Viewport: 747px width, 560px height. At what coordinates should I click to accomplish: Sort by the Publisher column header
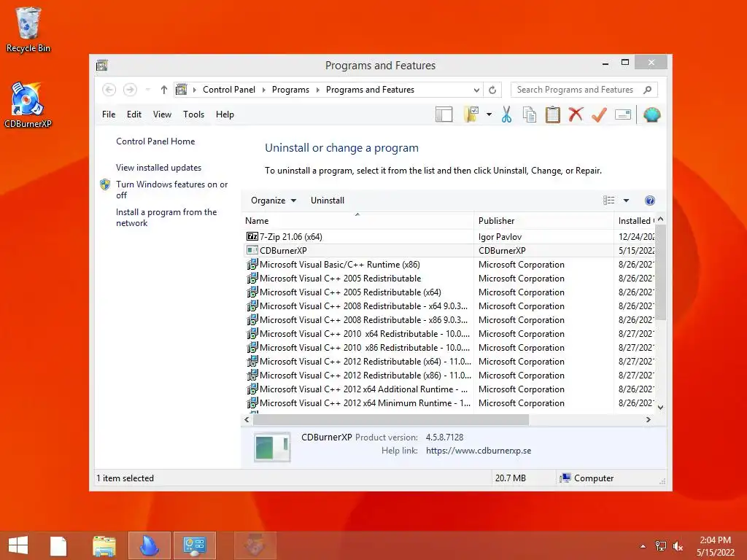543,221
